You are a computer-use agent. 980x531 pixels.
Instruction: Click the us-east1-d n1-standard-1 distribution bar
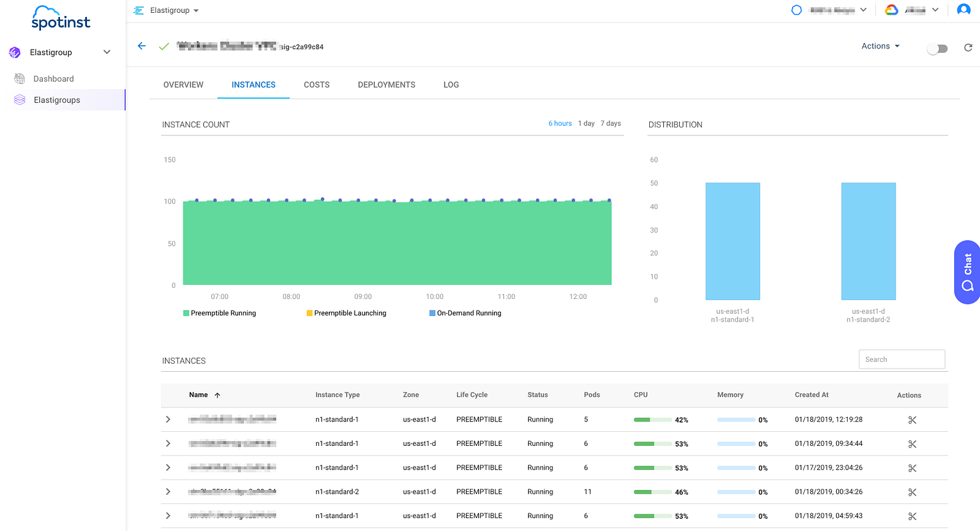pyautogui.click(x=733, y=241)
